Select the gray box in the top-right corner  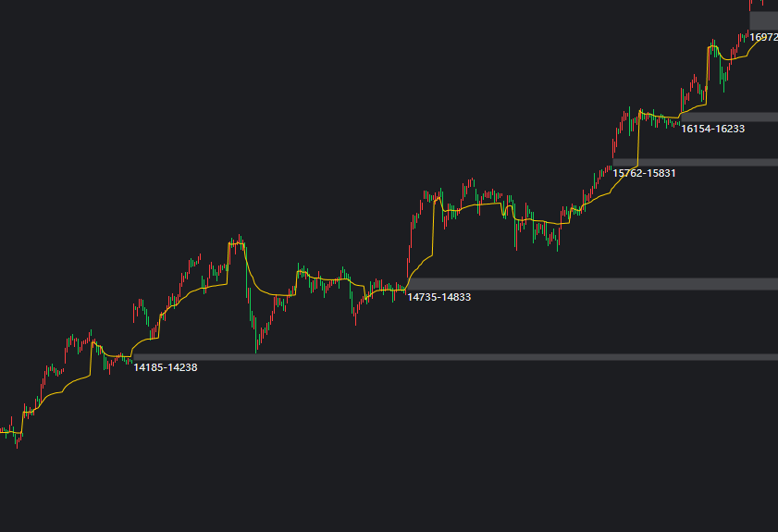[763, 19]
